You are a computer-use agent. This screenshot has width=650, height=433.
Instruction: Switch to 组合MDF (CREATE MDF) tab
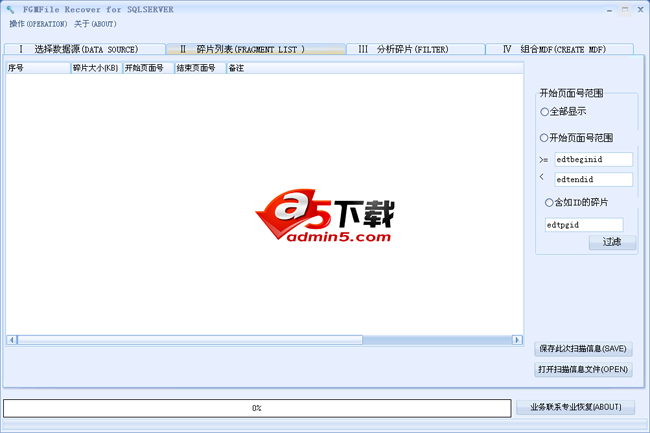559,49
